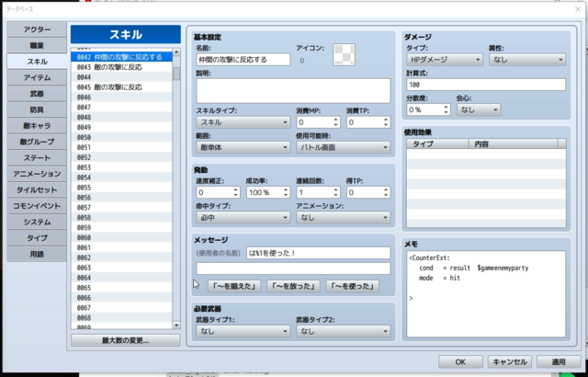
Task: Select skill 0043 敵の攻撃に反応
Action: coord(121,67)
